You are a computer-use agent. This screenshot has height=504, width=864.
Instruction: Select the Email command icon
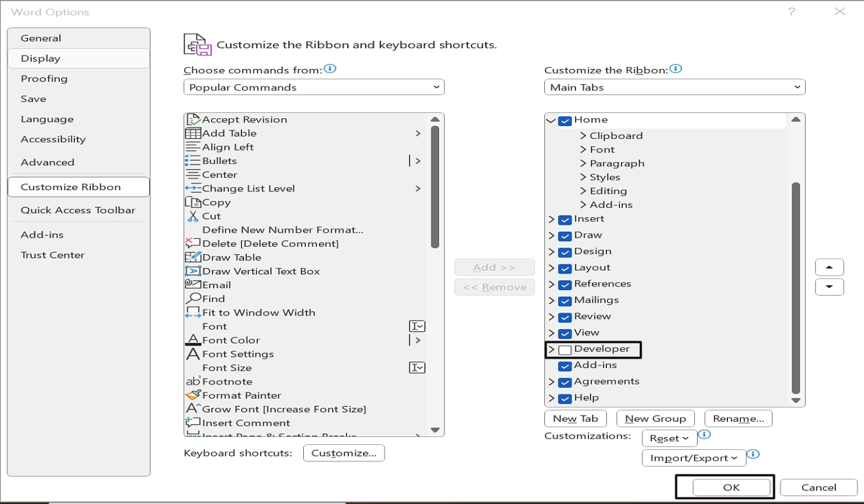pyautogui.click(x=193, y=284)
